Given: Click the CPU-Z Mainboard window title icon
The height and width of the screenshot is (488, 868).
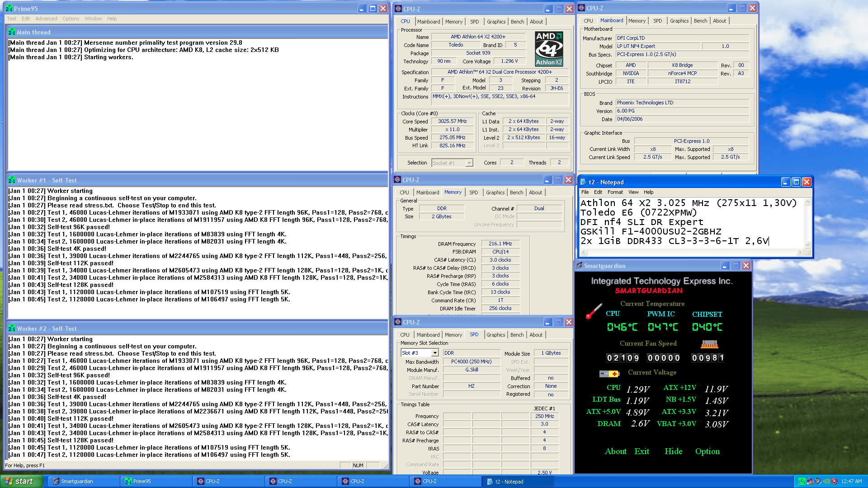Looking at the screenshot, I should [581, 8].
